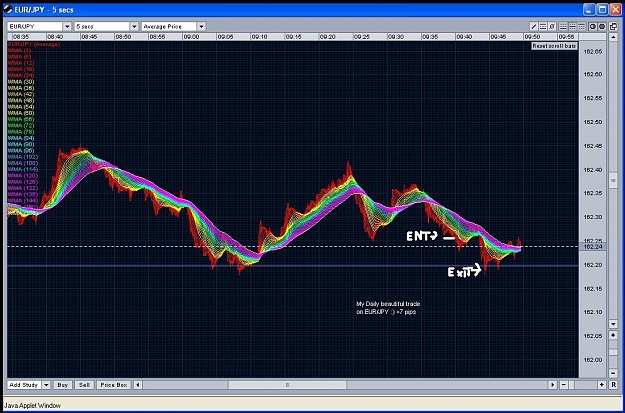This screenshot has width=625, height=413.
Task: Click the half-filled circle chart style icon
Action: (593, 27)
